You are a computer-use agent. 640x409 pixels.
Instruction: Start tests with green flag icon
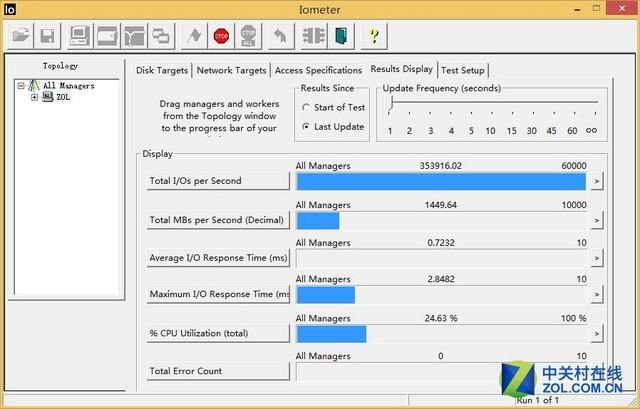tap(194, 36)
